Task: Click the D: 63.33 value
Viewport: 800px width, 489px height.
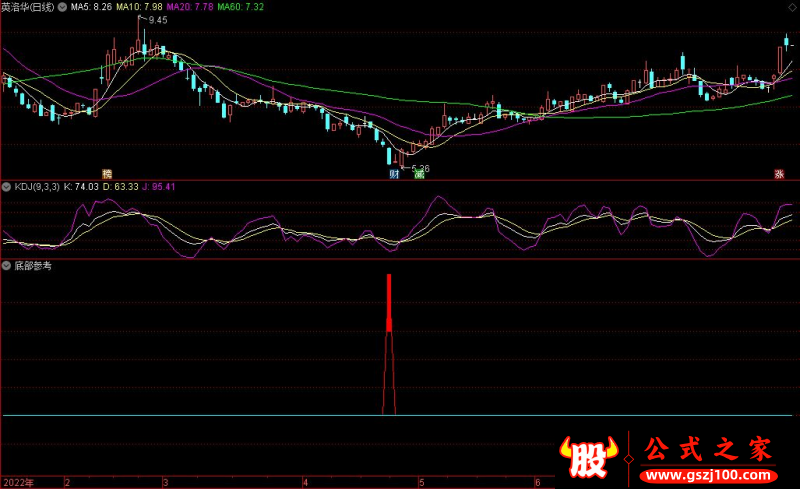Action: [121, 187]
